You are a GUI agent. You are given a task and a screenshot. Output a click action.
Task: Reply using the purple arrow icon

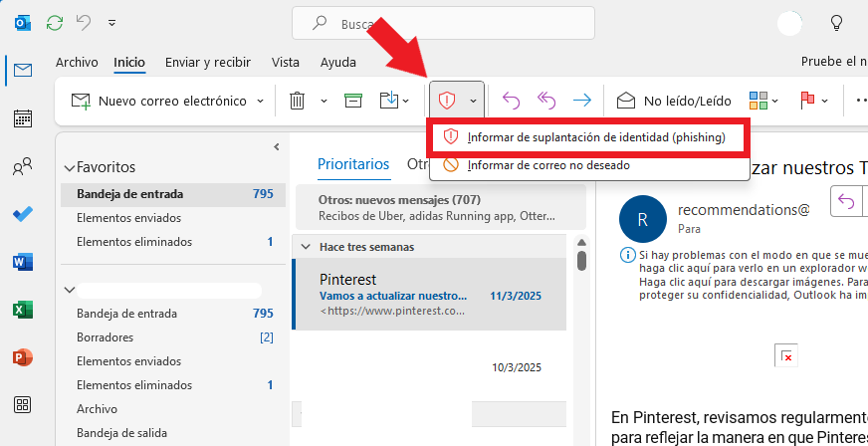click(511, 101)
